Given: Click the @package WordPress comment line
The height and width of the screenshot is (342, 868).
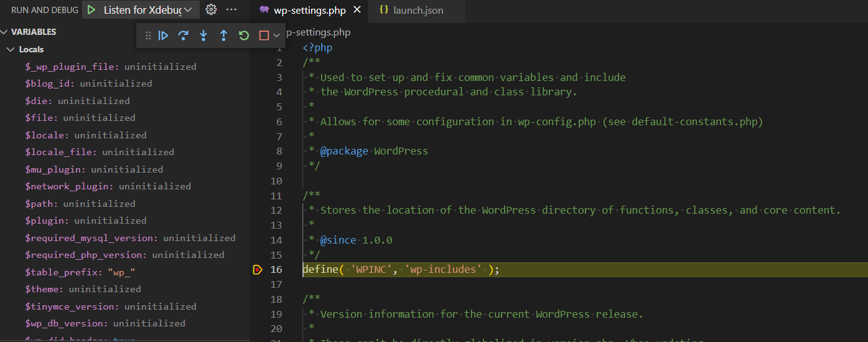Looking at the screenshot, I should tap(368, 151).
